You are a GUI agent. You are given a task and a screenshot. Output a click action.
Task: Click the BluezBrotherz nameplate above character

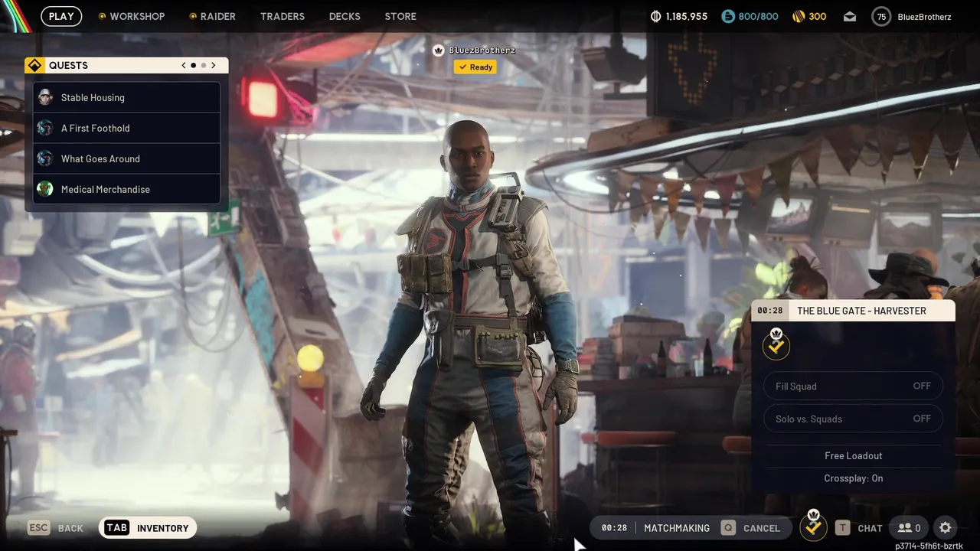482,51
